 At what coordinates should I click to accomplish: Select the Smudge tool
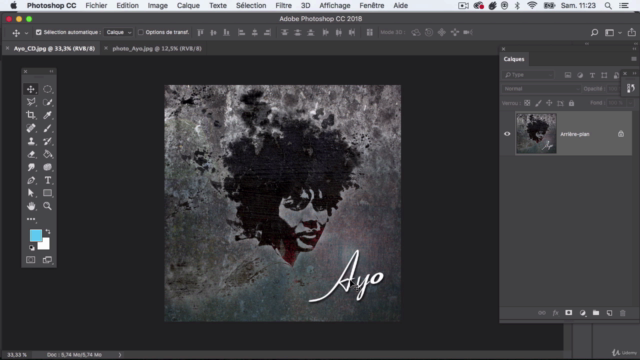click(31, 167)
